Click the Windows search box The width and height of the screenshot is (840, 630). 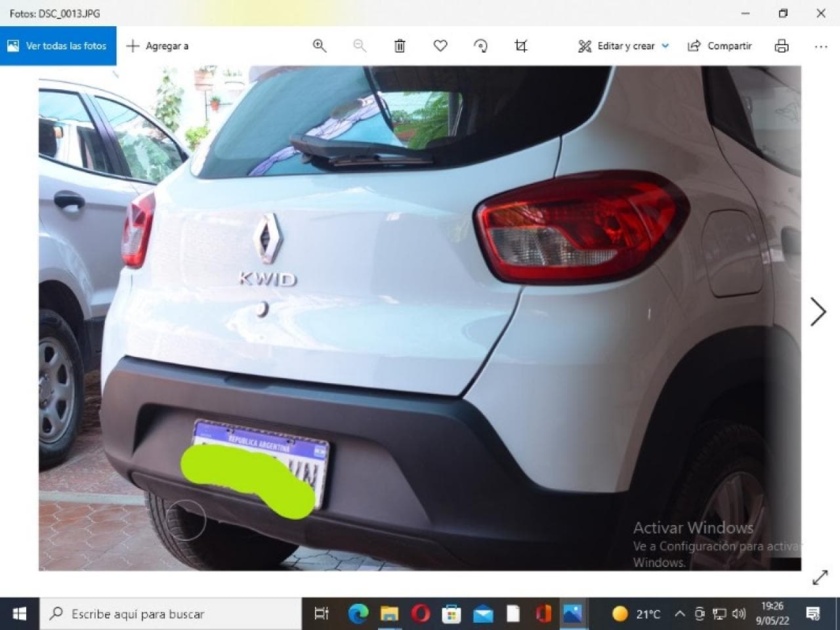[171, 614]
